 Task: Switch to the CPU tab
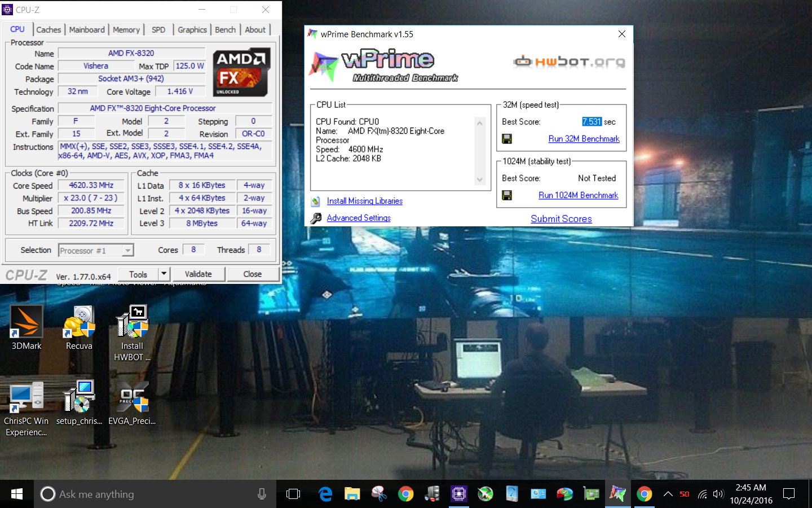tap(17, 29)
